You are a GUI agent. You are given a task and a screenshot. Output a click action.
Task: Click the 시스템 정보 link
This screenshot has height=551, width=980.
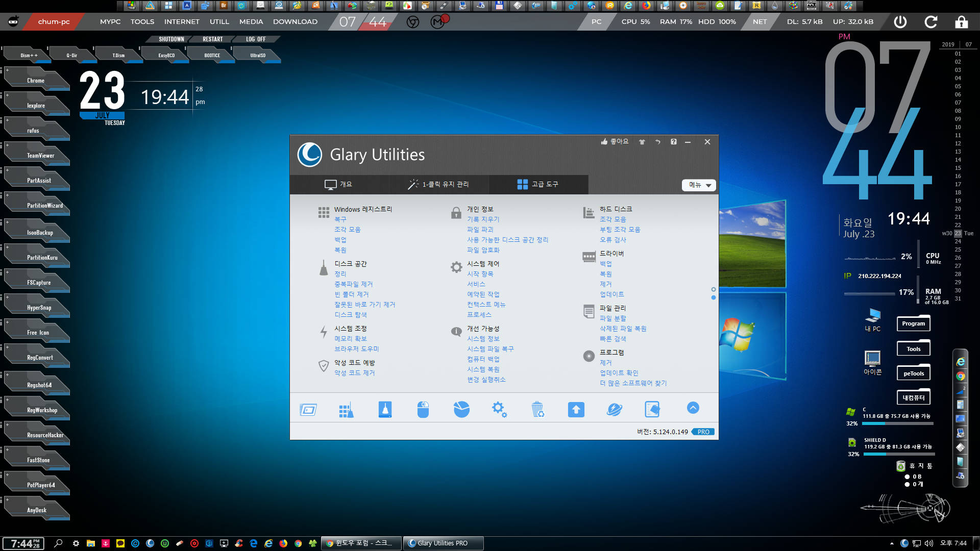pyautogui.click(x=483, y=339)
